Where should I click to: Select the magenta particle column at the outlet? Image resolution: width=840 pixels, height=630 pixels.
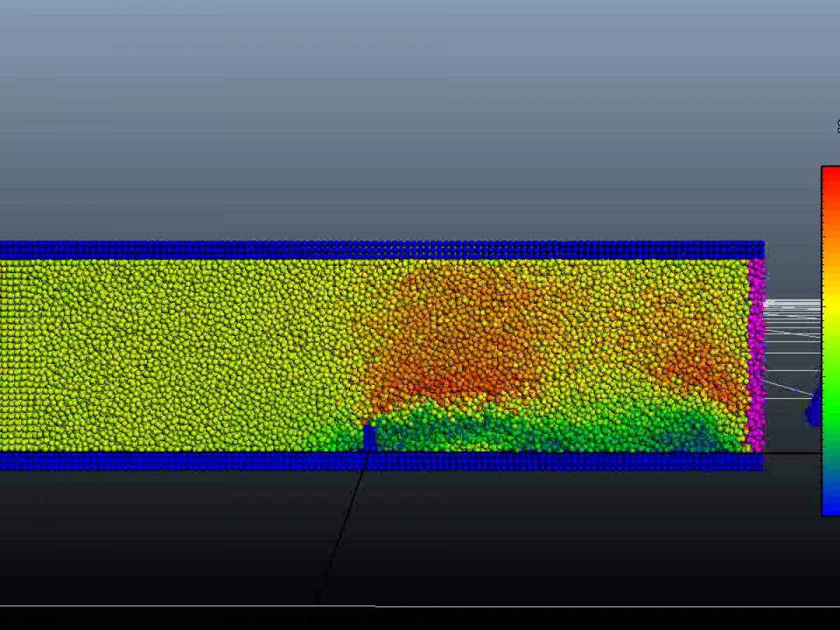(x=756, y=356)
